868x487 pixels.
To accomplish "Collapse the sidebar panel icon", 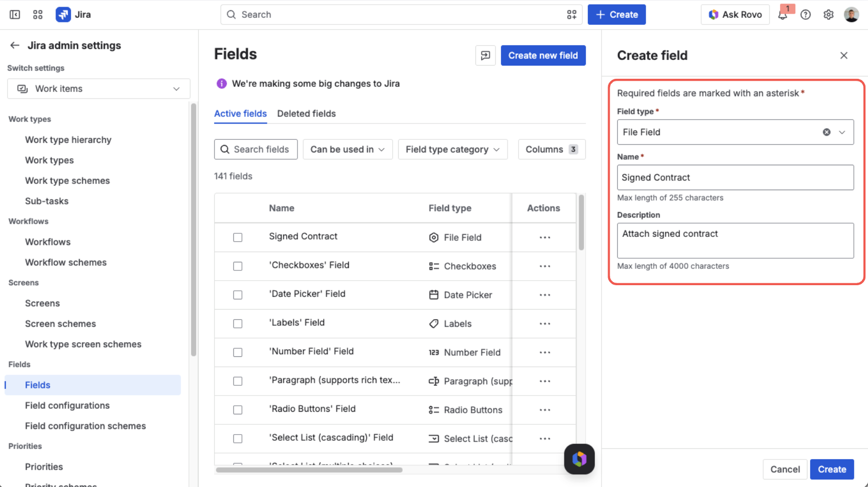I will click(15, 15).
